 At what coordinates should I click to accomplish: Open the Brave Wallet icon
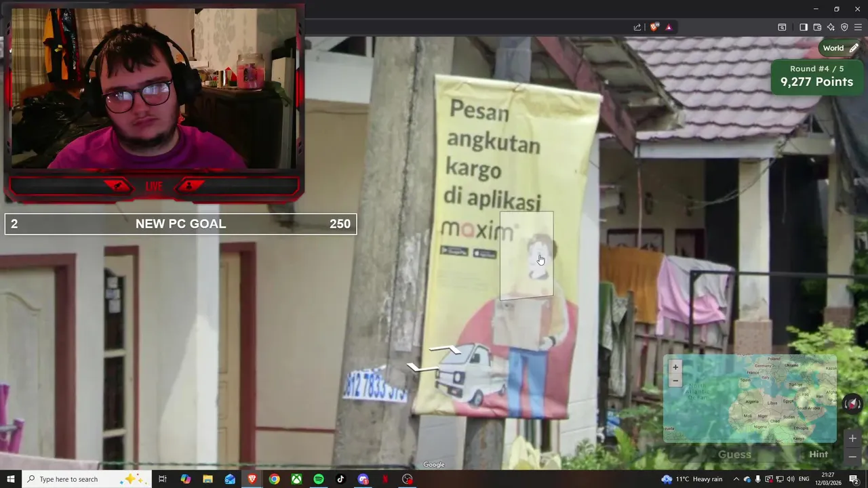[817, 27]
